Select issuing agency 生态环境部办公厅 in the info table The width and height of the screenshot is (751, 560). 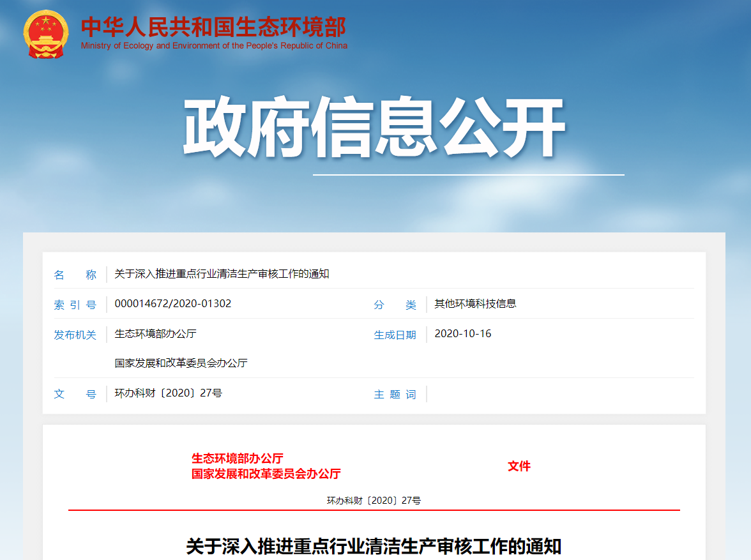[x=156, y=334]
